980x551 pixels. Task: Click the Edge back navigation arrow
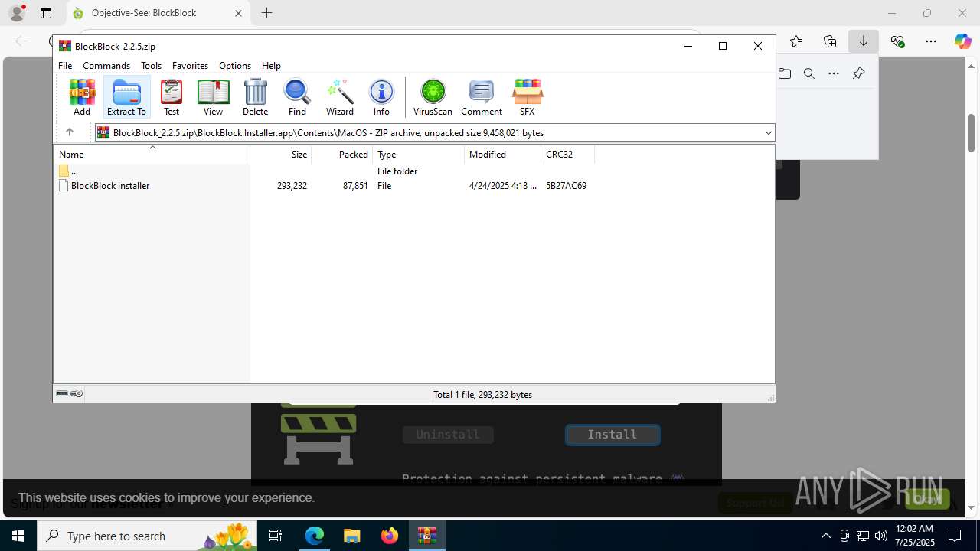[x=21, y=41]
